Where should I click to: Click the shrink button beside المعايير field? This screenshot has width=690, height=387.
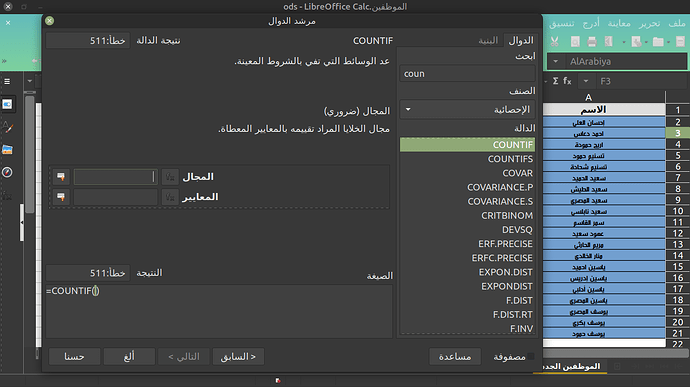pyautogui.click(x=61, y=197)
